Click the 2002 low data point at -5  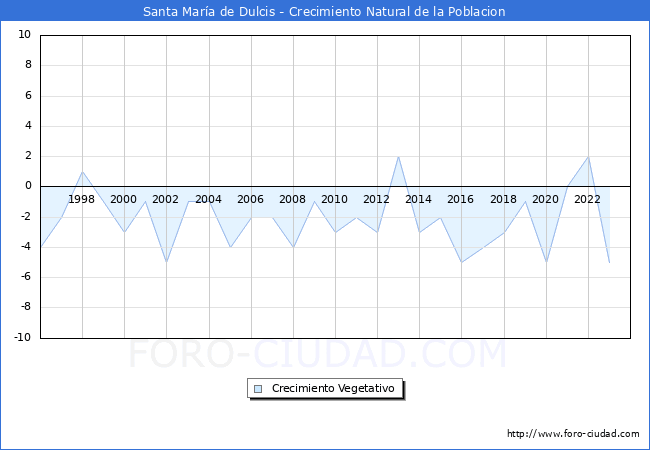point(167,262)
